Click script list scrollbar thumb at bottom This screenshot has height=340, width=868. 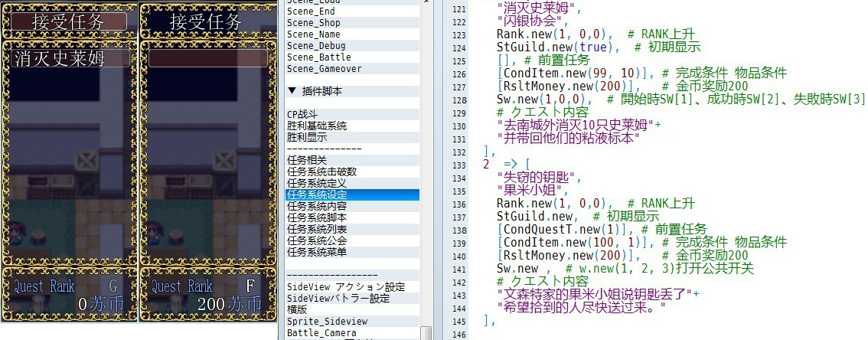coord(426,333)
